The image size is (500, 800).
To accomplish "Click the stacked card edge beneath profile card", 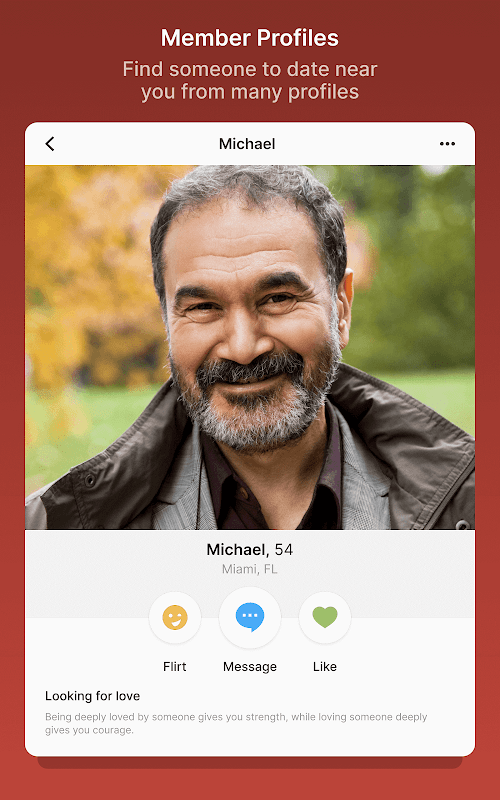I will pos(250,763).
